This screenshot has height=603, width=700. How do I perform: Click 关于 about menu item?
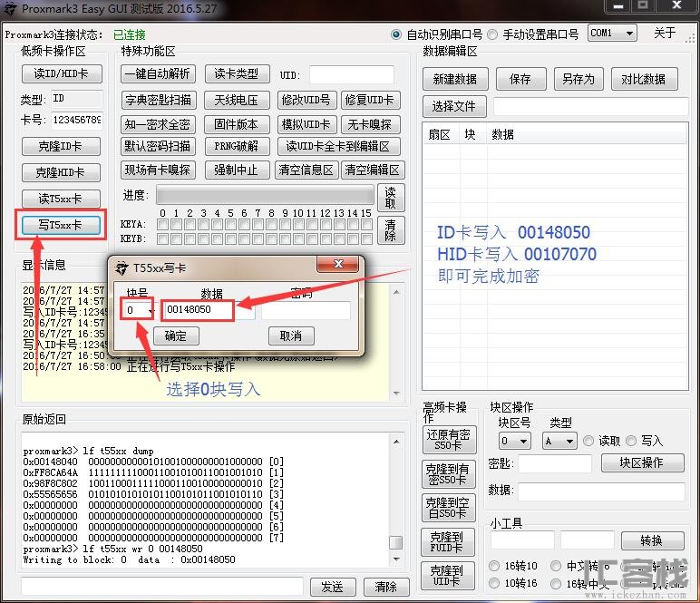(x=665, y=33)
